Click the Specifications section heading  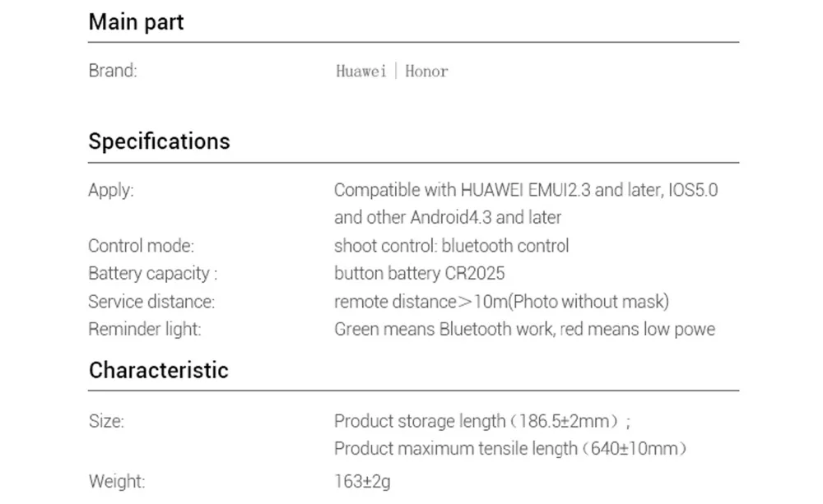click(159, 141)
